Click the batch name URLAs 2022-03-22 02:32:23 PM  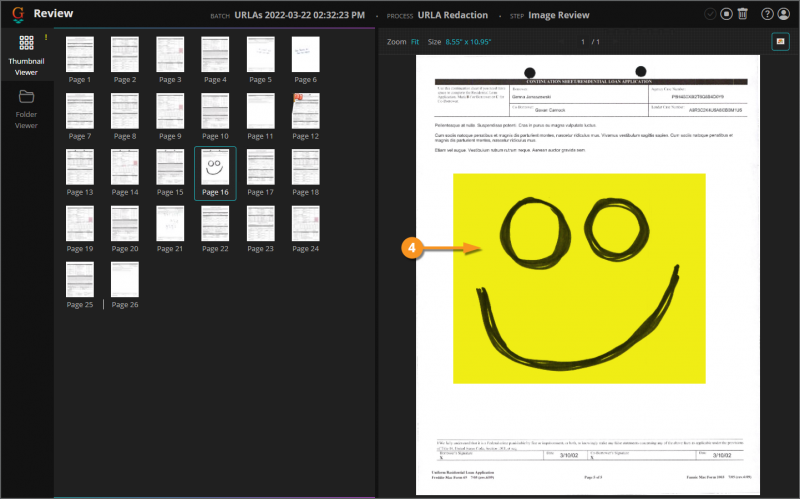pyautogui.click(x=299, y=15)
